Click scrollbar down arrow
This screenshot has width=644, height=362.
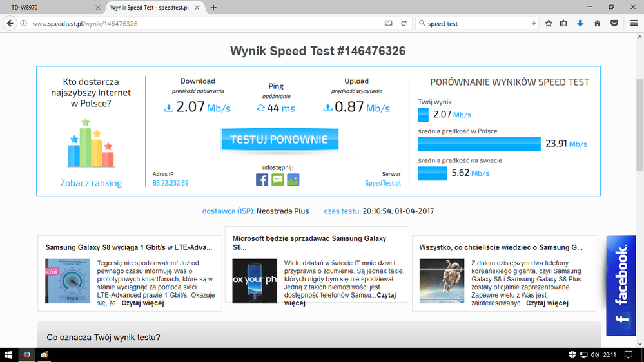pos(639,344)
